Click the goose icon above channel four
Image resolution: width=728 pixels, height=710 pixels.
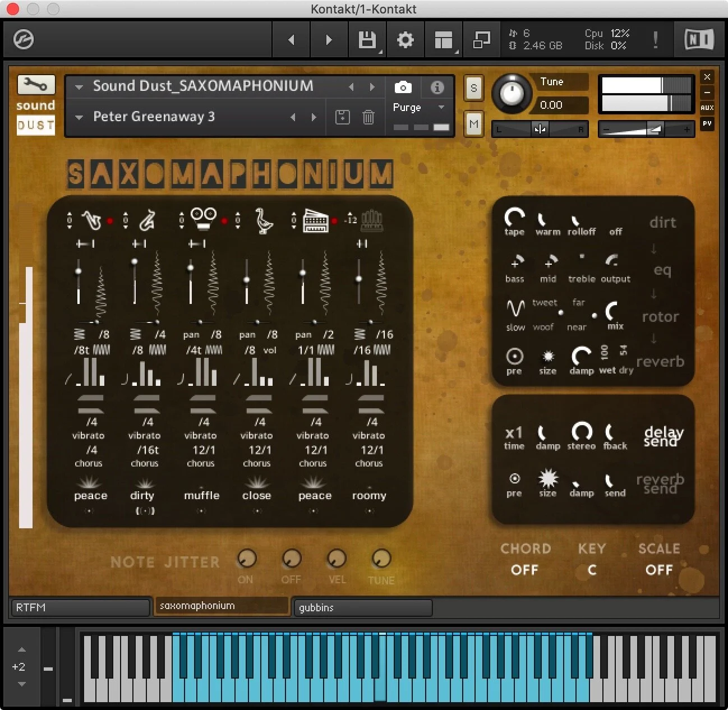click(x=264, y=220)
